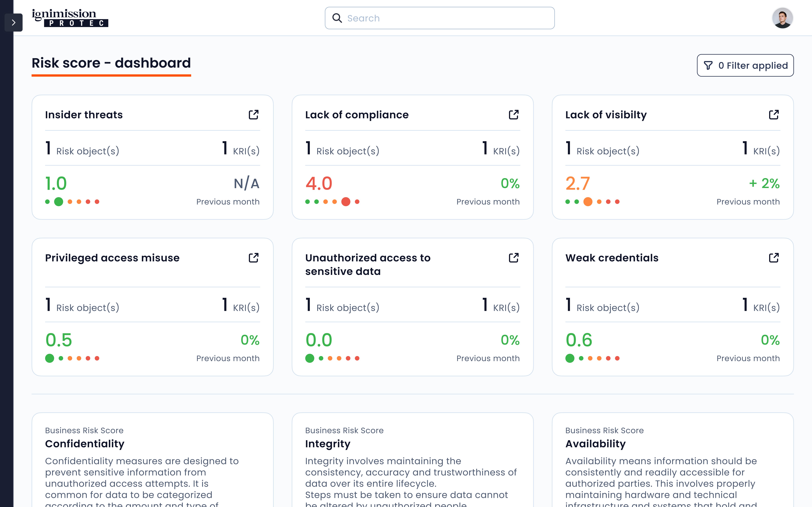Open Unauthorized access to sensitive data icon

(x=513, y=258)
